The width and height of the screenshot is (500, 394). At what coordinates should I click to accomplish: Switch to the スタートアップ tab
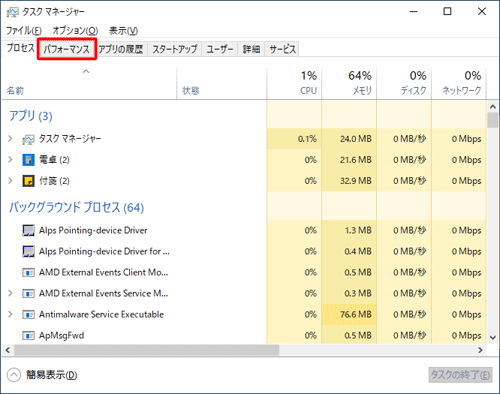pos(175,49)
